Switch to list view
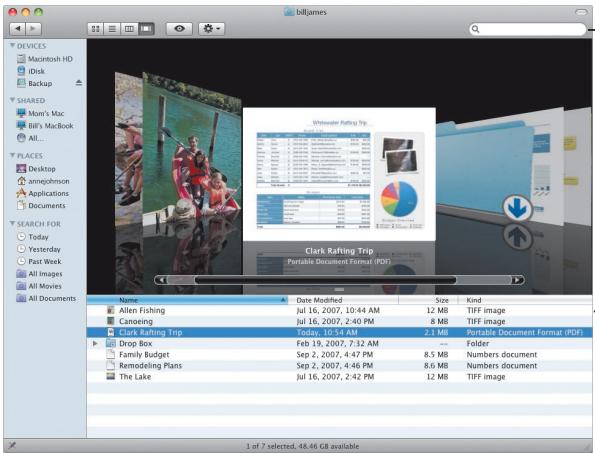 point(112,29)
